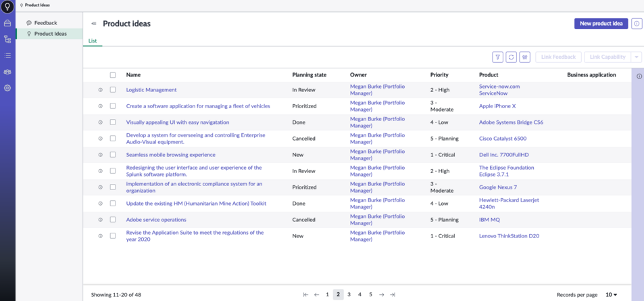Preview the fleet of vehicles record info icon
Image resolution: width=644 pixels, height=301 pixels.
pyautogui.click(x=100, y=106)
